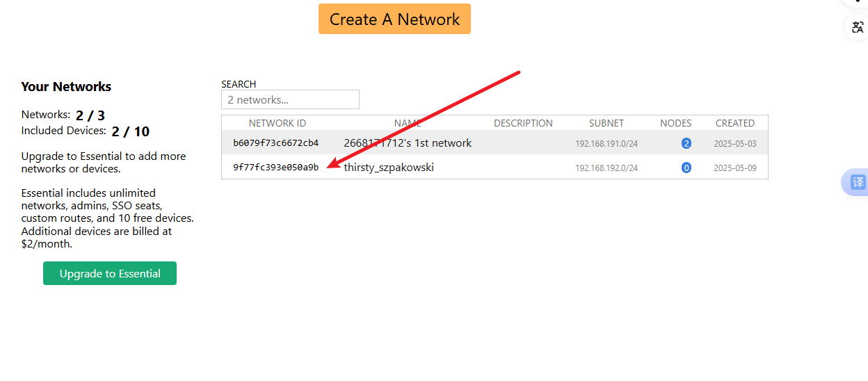
Task: Click the Create A Network button
Action: (394, 19)
